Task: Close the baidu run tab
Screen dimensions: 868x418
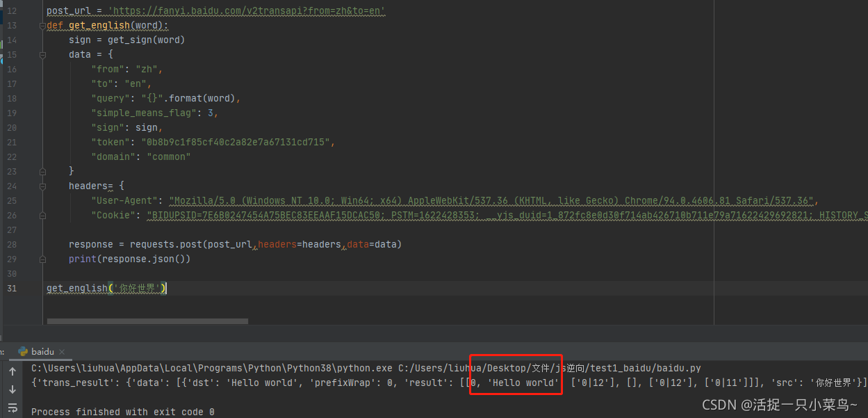Action: point(61,352)
